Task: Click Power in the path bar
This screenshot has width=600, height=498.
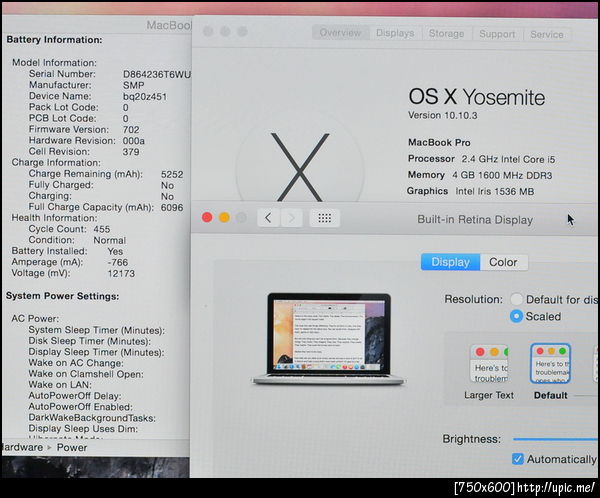Action: [72, 447]
